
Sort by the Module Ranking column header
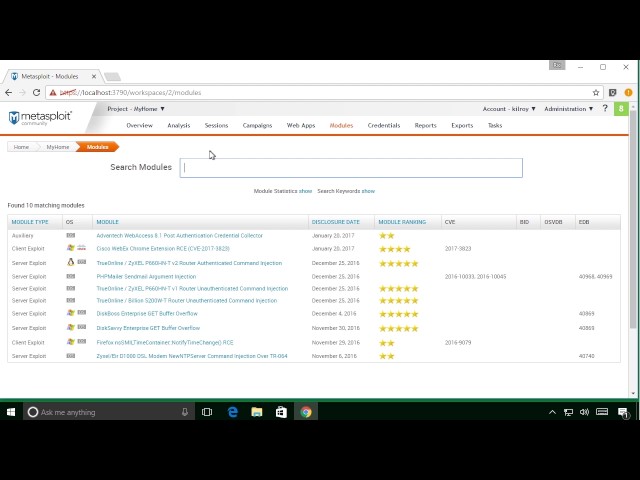click(x=402, y=222)
